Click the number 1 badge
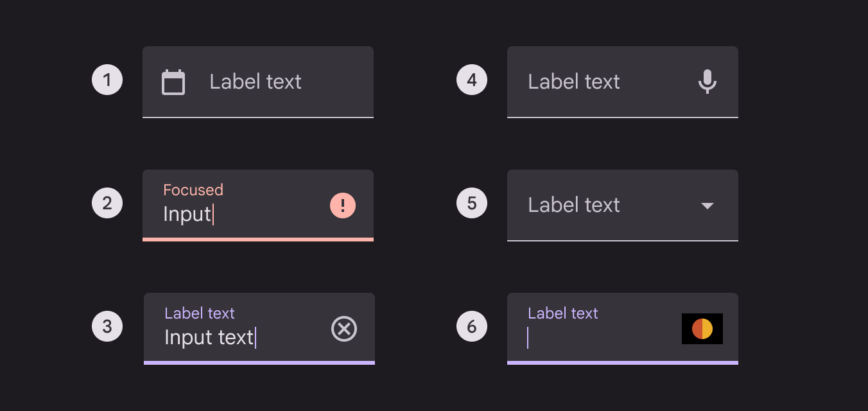The width and height of the screenshot is (868, 411). (107, 80)
